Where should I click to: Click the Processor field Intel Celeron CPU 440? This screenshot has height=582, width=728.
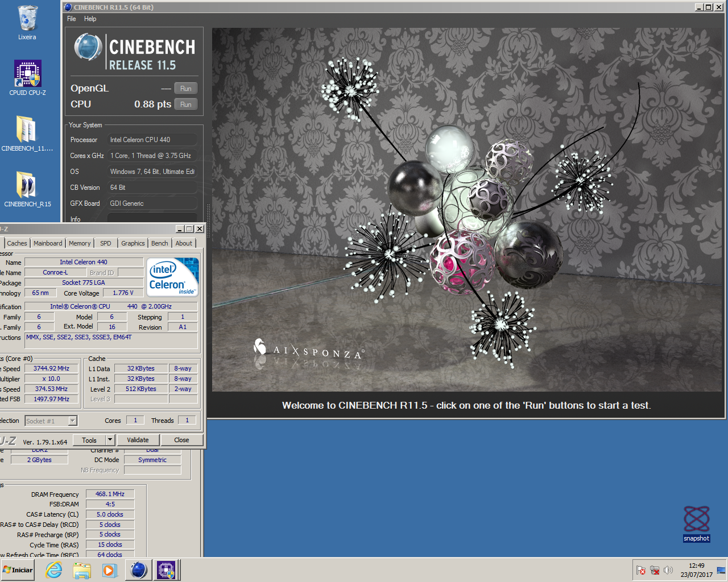pos(152,140)
